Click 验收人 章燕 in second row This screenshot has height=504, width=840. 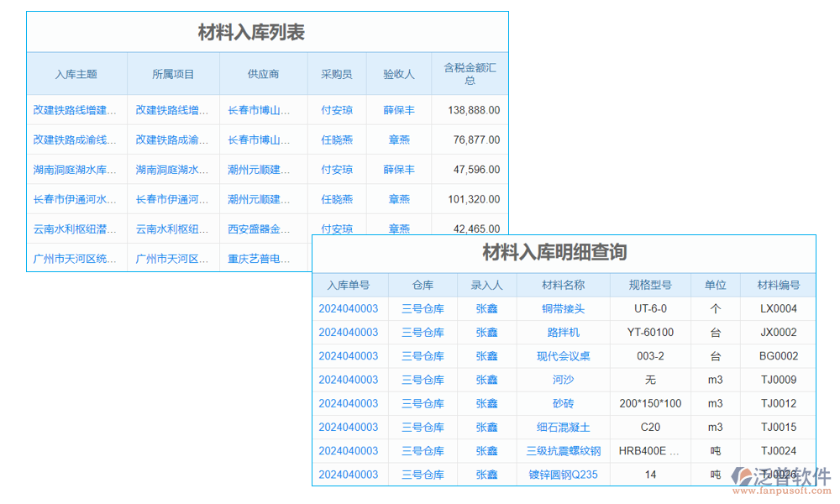pos(399,139)
